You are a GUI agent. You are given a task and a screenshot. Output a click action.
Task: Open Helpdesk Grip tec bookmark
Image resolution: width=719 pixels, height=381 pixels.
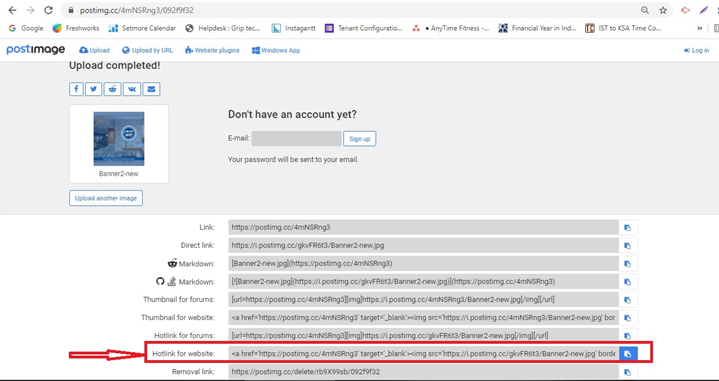(223, 28)
